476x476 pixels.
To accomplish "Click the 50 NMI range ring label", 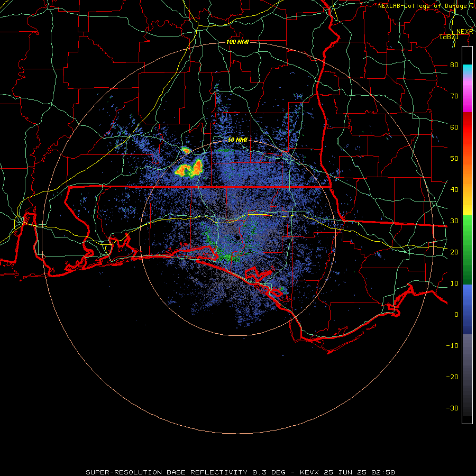I will tap(237, 140).
